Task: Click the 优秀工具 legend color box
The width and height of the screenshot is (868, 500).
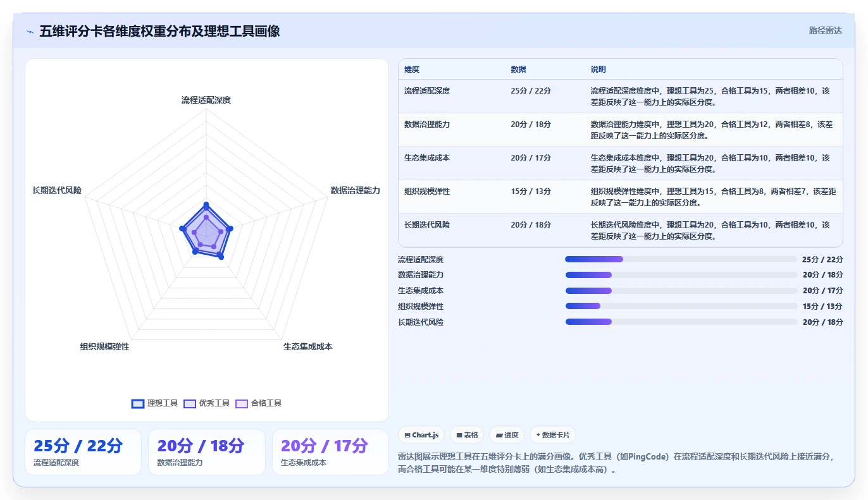Action: 190,403
